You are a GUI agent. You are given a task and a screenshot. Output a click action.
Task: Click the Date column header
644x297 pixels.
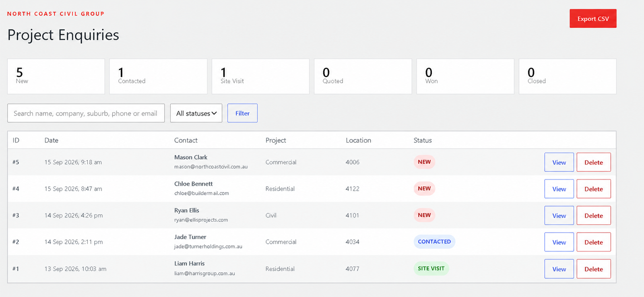coord(52,140)
